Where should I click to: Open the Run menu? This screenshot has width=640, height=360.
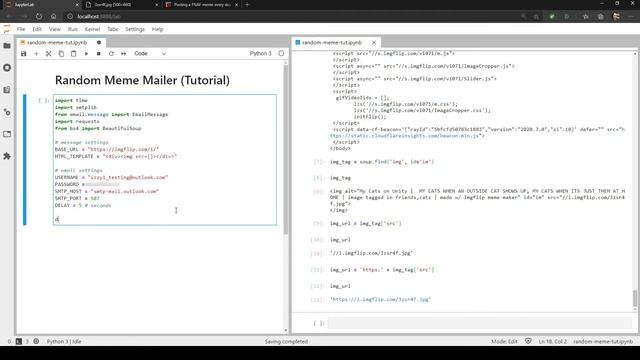click(72, 29)
